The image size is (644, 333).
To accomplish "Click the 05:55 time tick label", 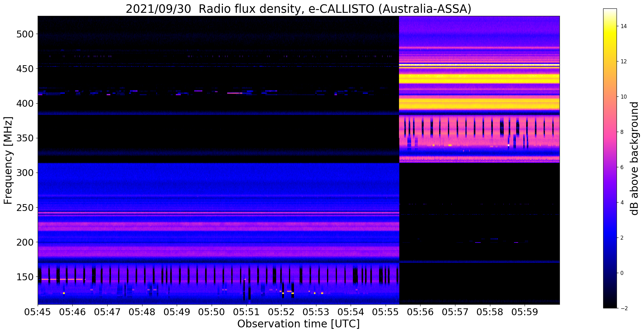I will click(x=386, y=312).
